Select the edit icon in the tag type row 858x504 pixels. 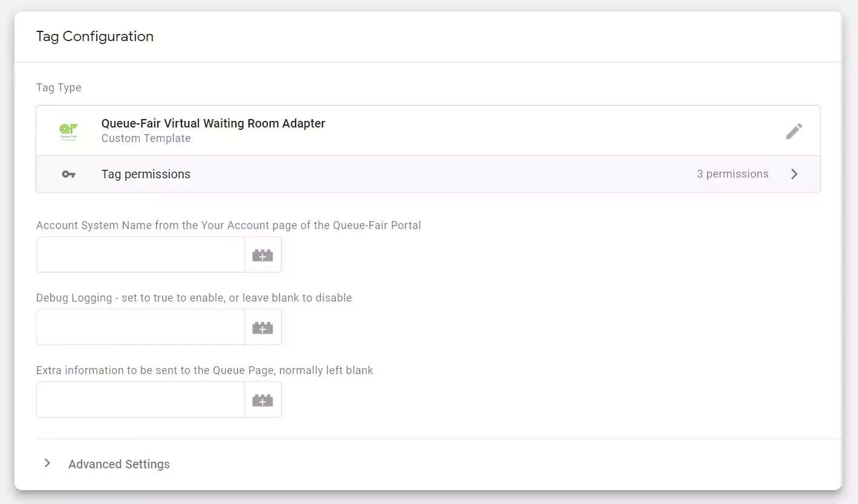pyautogui.click(x=794, y=131)
